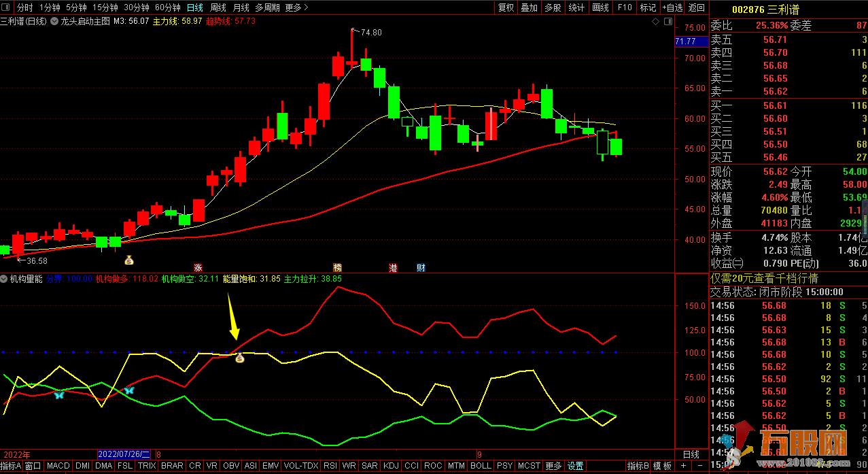This screenshot has width=868, height=474.
Task: Click the 指标B indicator group button
Action: click(x=638, y=466)
